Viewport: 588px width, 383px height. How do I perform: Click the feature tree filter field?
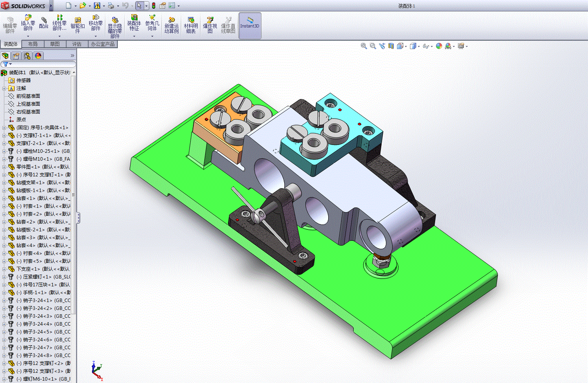point(38,64)
